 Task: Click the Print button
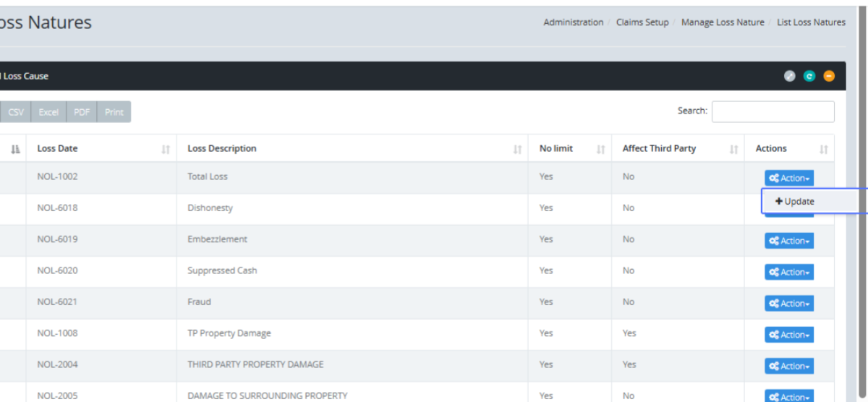(114, 112)
